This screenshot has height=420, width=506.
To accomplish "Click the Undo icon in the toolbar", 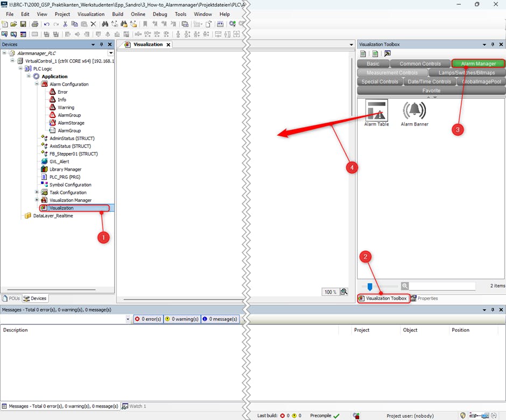I will [46, 24].
